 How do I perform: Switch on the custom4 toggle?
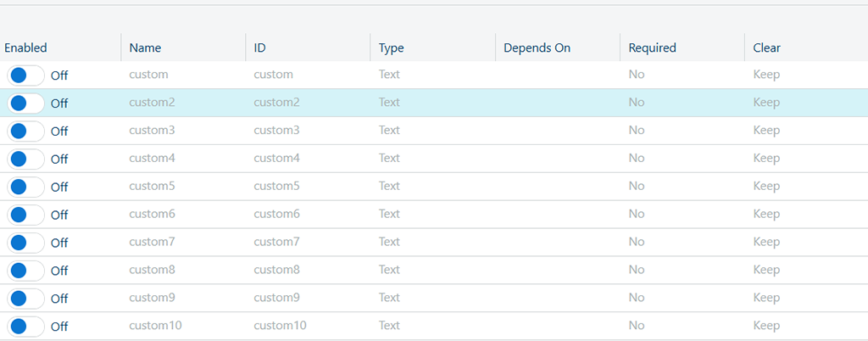click(25, 159)
